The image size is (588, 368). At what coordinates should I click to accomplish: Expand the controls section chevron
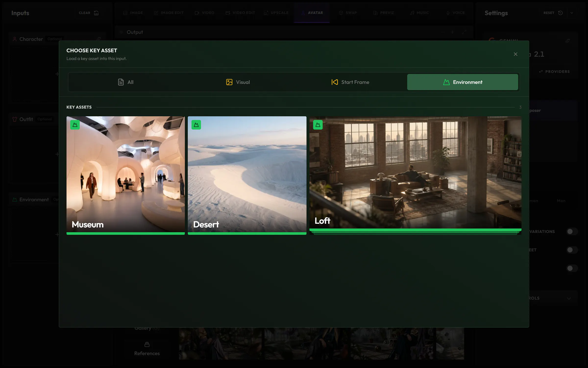(569, 298)
